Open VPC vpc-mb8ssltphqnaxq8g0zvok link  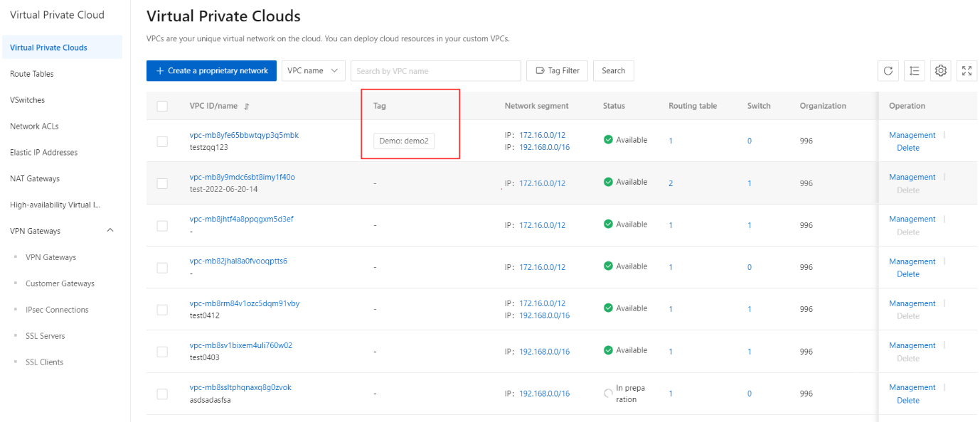(x=240, y=387)
